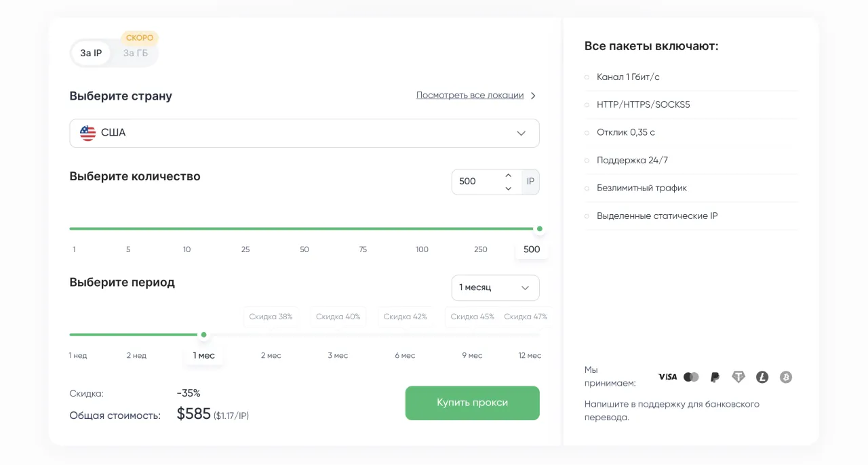The width and height of the screenshot is (868, 465).
Task: Click the ($1.17/IP) per-unit price
Action: click(x=231, y=416)
